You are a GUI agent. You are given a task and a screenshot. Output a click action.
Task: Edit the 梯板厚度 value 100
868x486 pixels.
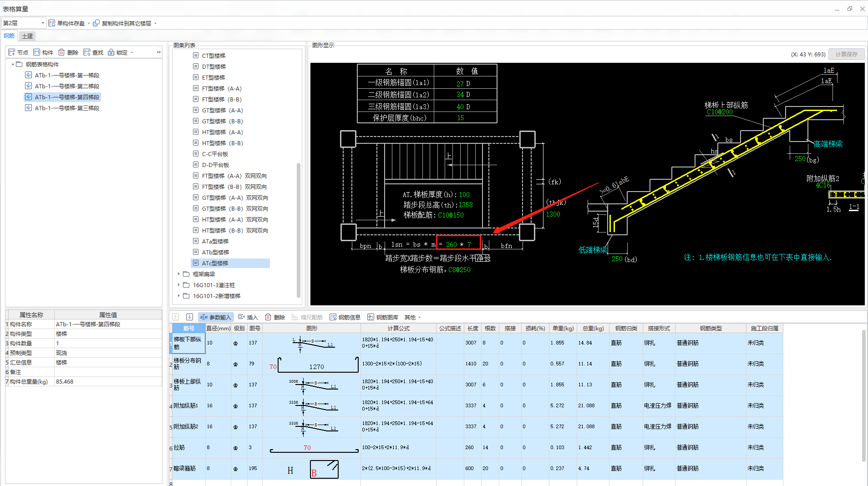tap(464, 195)
